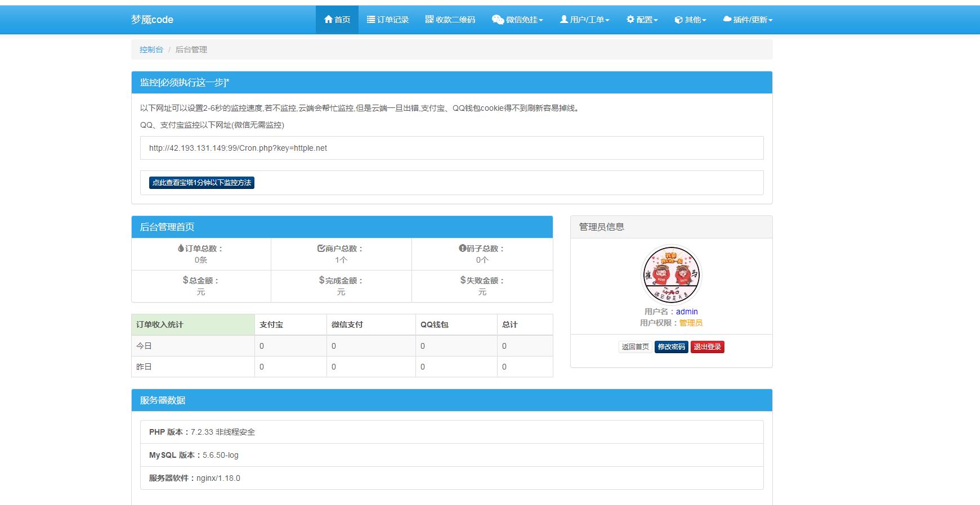Click the list icon beside 订单记录
The height and width of the screenshot is (505, 980).
pos(371,20)
